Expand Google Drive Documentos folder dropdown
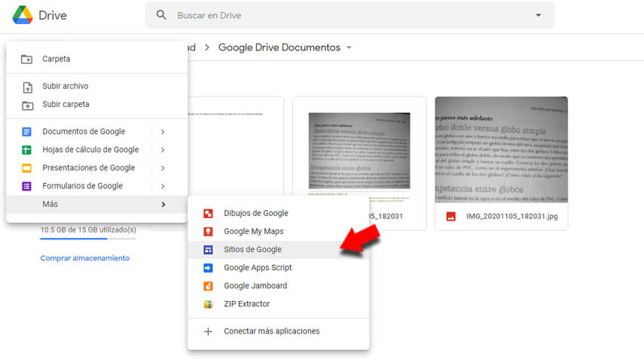Image resolution: width=644 pixels, height=362 pixels. coord(349,48)
